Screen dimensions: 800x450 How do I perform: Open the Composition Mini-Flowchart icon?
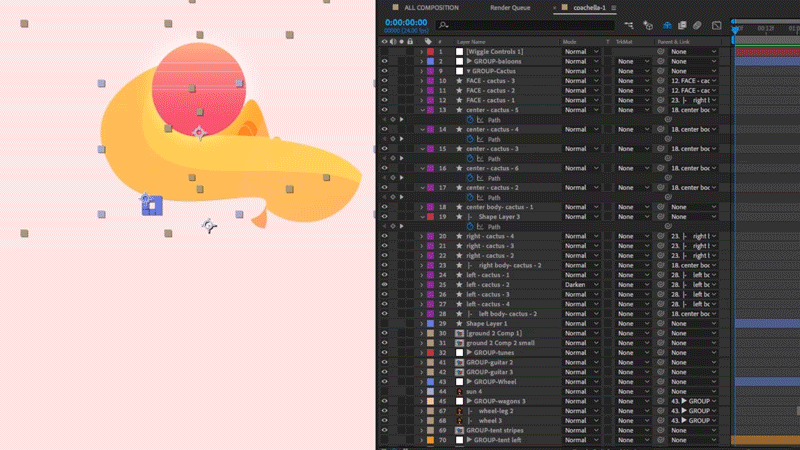[x=629, y=25]
